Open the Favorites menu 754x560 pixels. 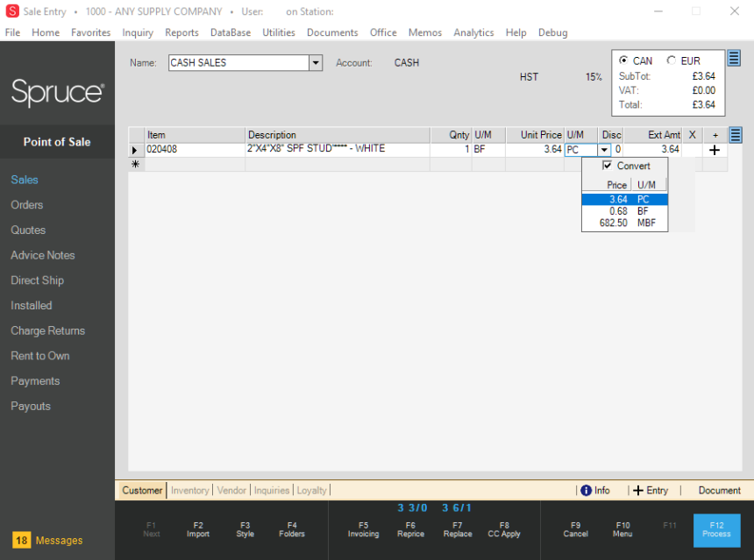click(91, 32)
